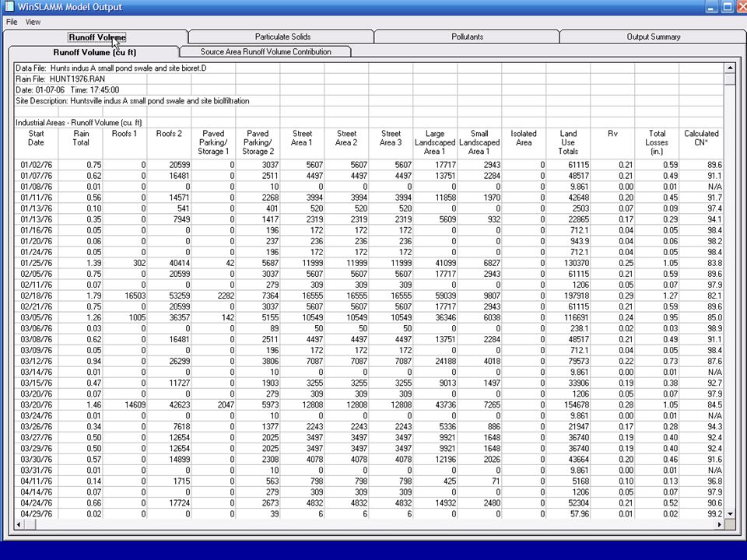
Task: Select the 01/02/76 start date cell
Action: coord(37,165)
